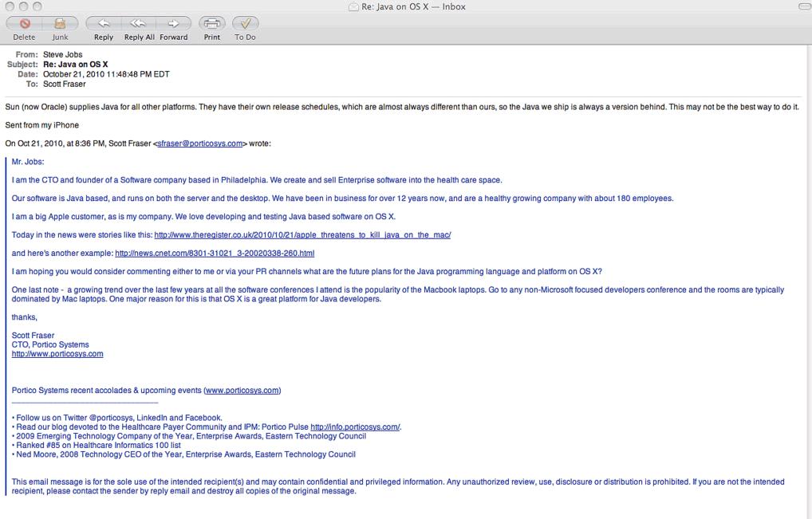This screenshot has width=812, height=519.
Task: Click the red close window button
Action: [x=10, y=6]
